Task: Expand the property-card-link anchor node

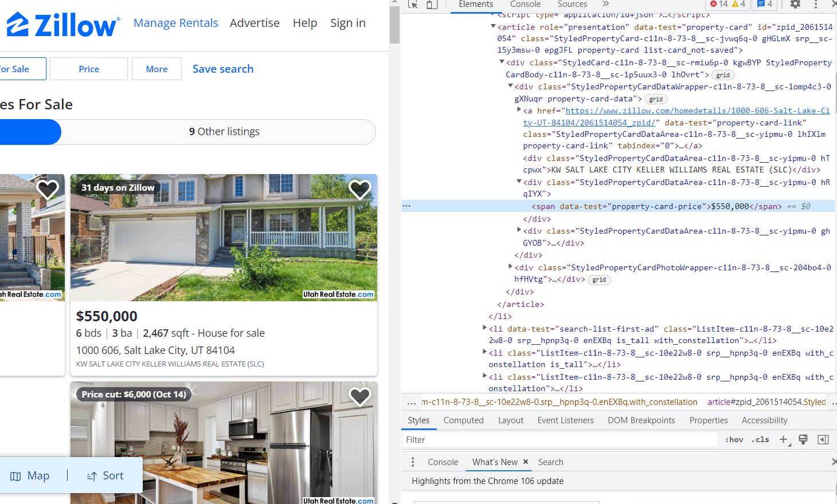Action: (519, 110)
